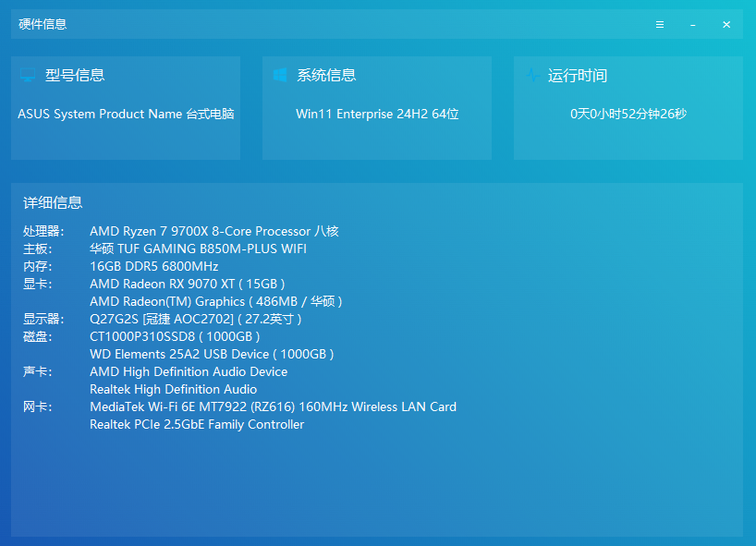Click the 磁盘 label
The width and height of the screenshot is (756, 546).
(x=38, y=337)
